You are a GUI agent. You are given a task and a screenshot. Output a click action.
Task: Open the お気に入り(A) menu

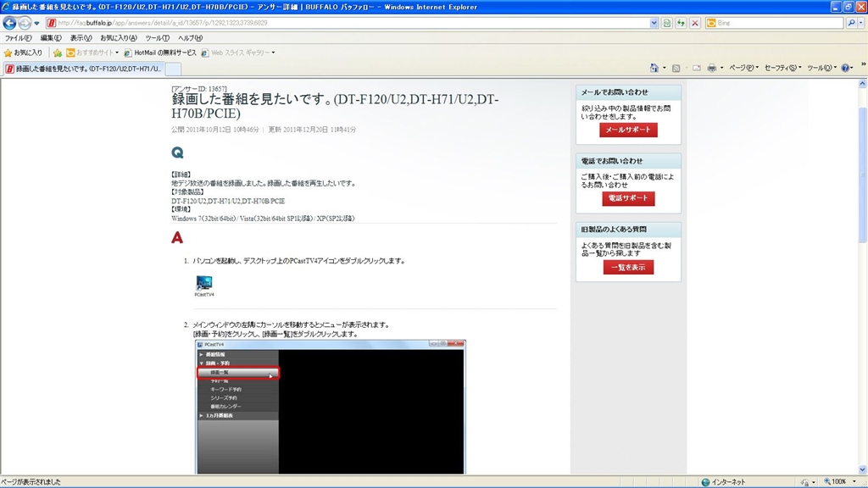pyautogui.click(x=119, y=38)
